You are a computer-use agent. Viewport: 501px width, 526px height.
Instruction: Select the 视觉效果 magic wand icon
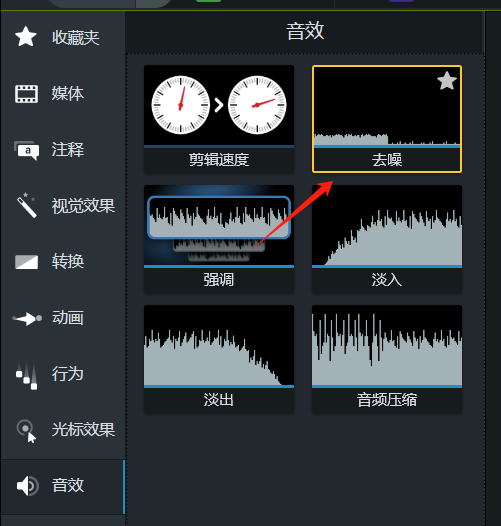click(x=26, y=205)
